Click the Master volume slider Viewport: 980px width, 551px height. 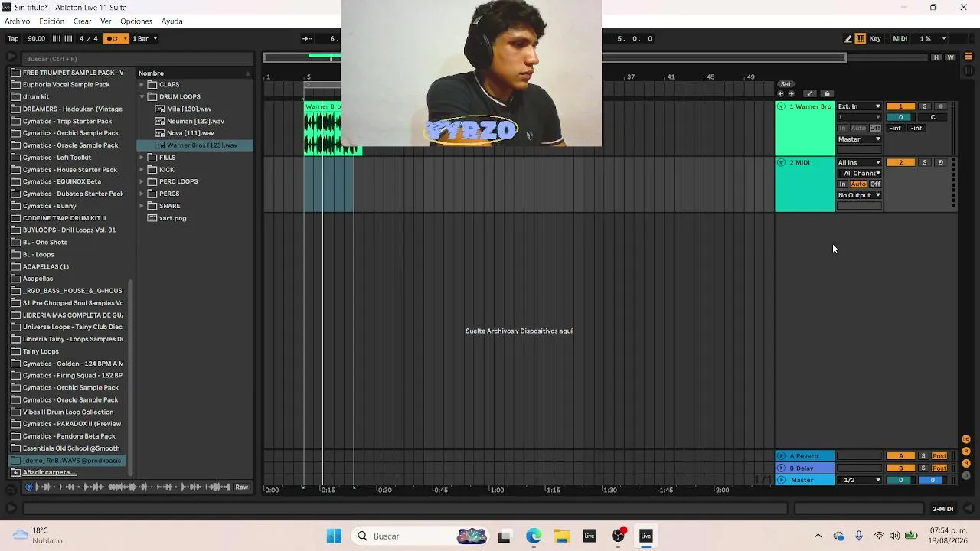pyautogui.click(x=900, y=480)
